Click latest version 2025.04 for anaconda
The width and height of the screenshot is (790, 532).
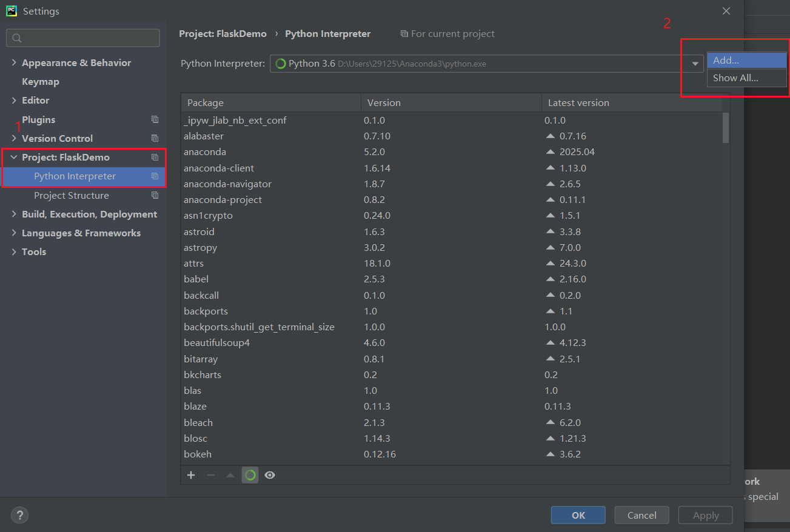pos(577,151)
